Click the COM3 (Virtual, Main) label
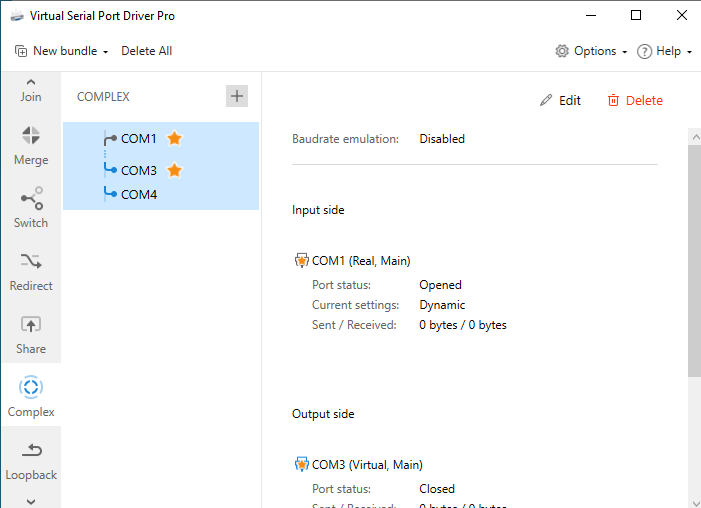 point(367,465)
